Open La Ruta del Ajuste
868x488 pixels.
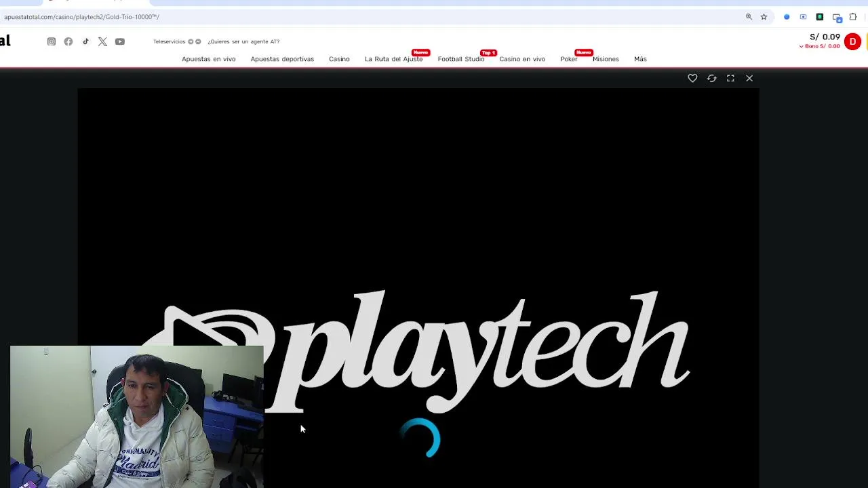[x=393, y=59]
